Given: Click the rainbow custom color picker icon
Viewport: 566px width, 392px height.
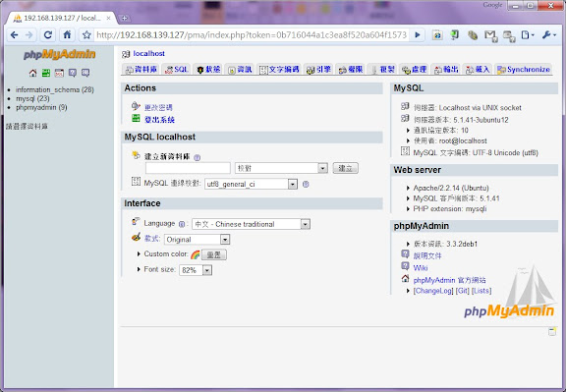Looking at the screenshot, I should [196, 254].
